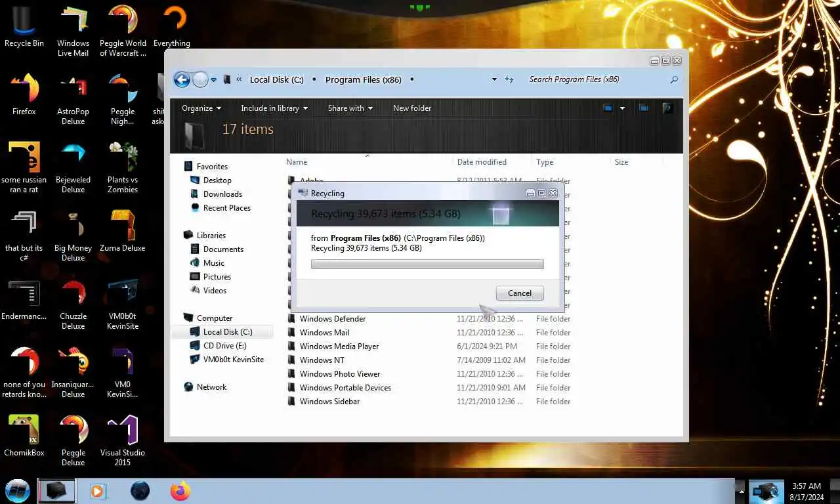Click the recycling progress bar

pos(427,264)
